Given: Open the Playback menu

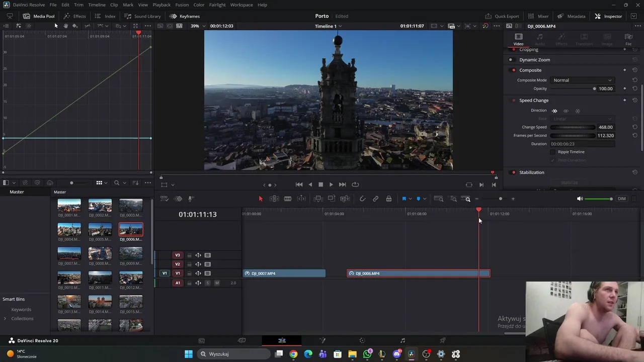Looking at the screenshot, I should point(162,5).
